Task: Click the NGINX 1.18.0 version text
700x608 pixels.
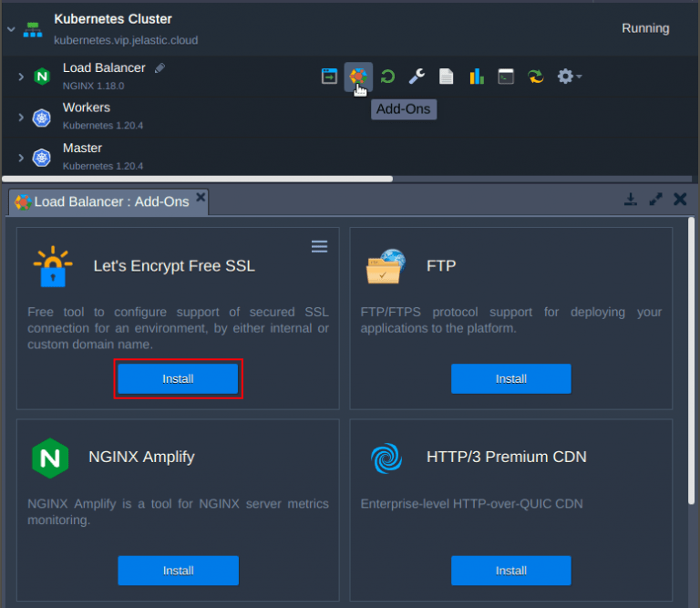Action: 93,86
